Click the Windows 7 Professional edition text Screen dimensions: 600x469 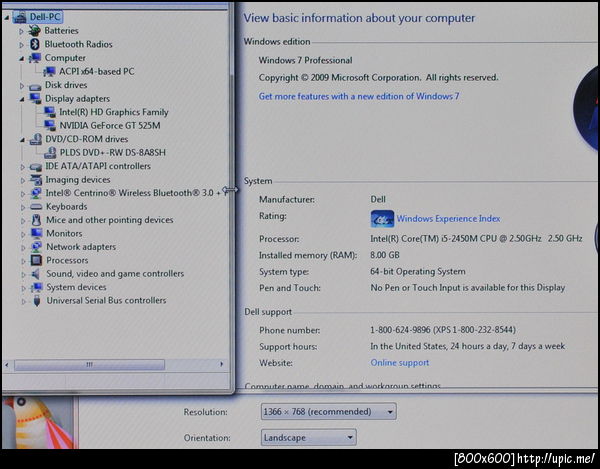click(x=305, y=60)
